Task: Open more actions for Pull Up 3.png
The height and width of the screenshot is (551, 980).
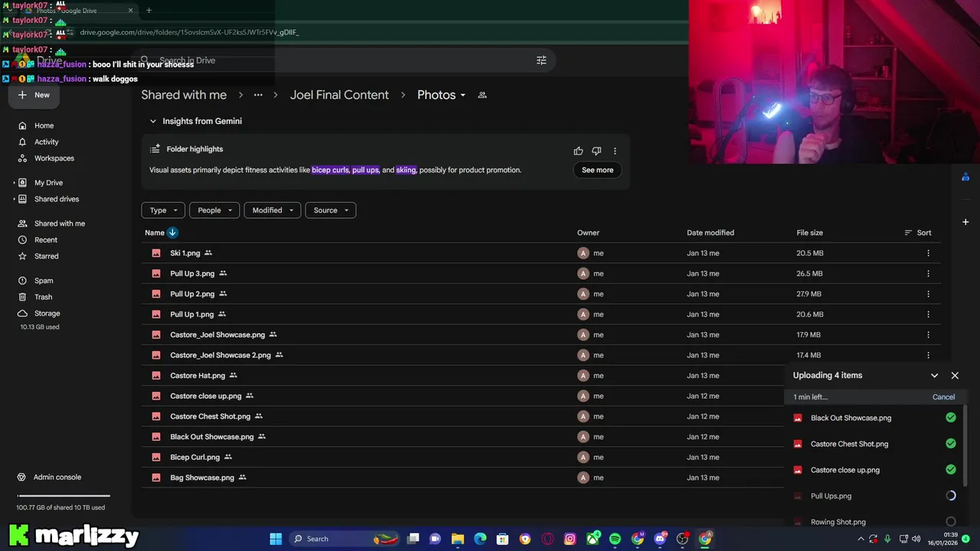Action: (928, 273)
